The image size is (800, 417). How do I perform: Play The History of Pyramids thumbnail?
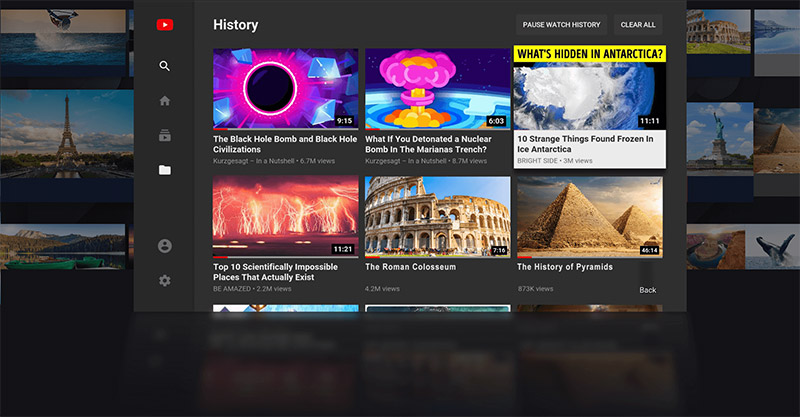pyautogui.click(x=589, y=217)
